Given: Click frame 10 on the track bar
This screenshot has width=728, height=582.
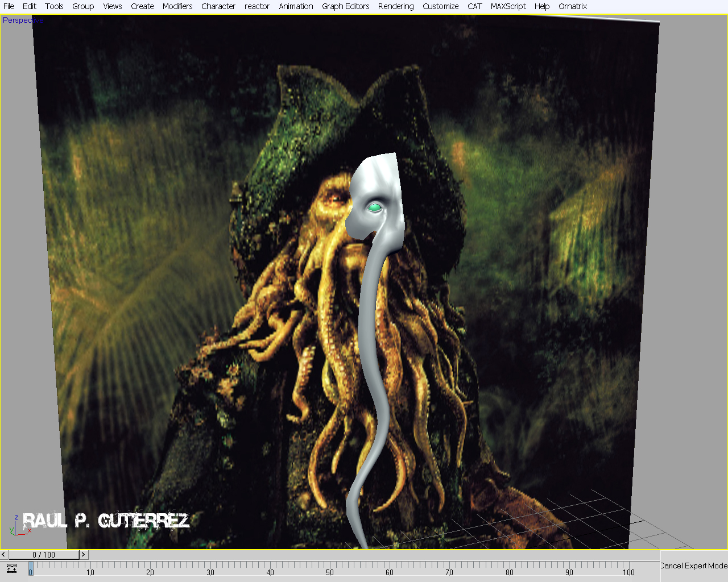Looking at the screenshot, I should (x=90, y=572).
